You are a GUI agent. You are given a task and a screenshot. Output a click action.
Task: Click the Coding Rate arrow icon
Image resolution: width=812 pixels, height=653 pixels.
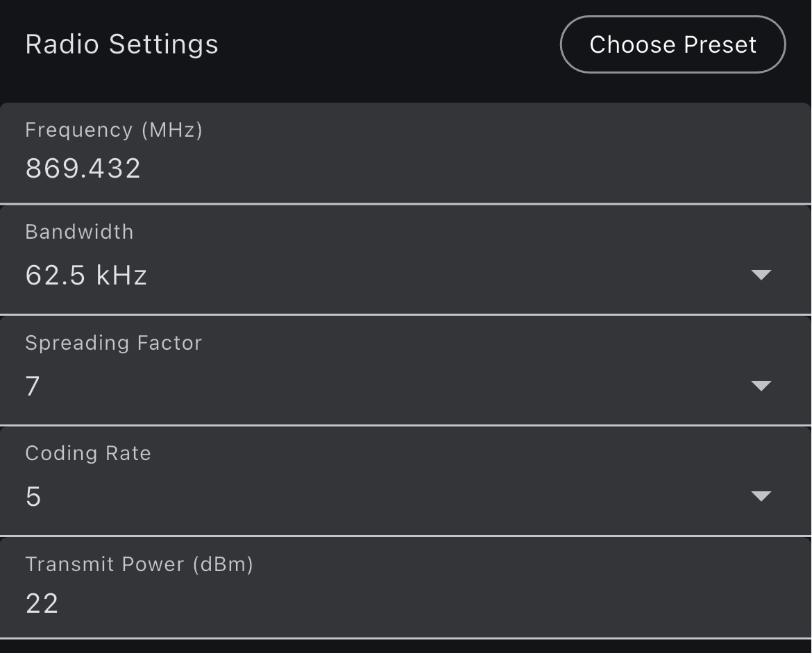point(761,496)
